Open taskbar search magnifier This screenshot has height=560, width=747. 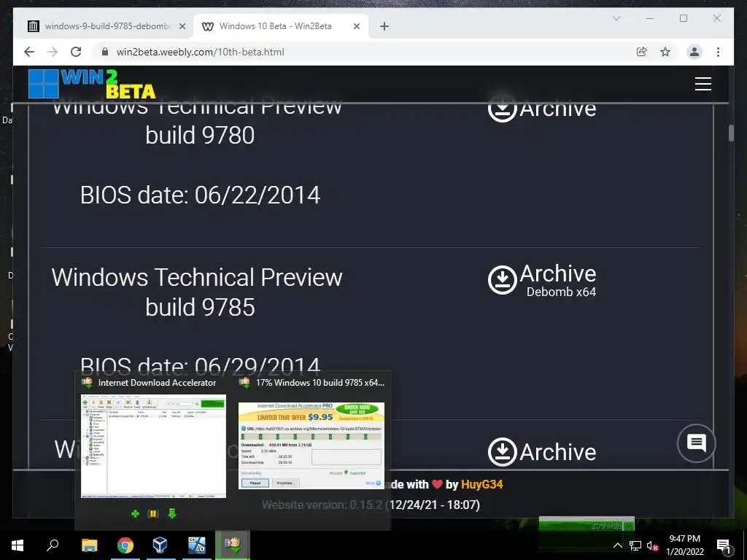tap(53, 545)
